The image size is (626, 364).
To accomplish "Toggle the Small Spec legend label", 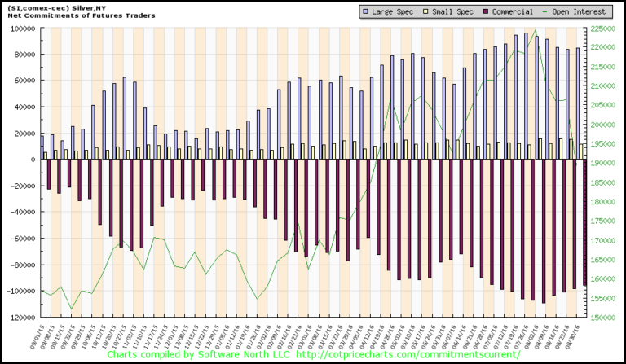I will click(x=447, y=12).
